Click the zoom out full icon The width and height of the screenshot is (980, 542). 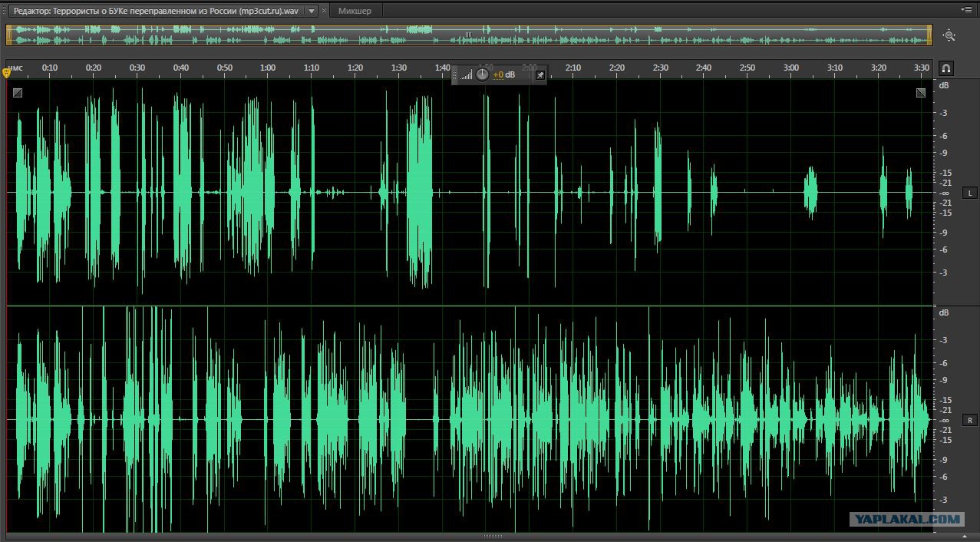coord(949,35)
